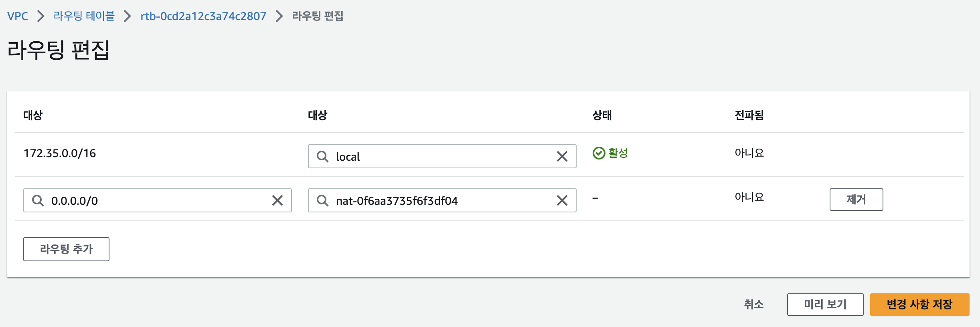Clear the 0.0.0.0/0 destination with X icon
Viewport: 980px width, 327px height.
pyautogui.click(x=277, y=200)
